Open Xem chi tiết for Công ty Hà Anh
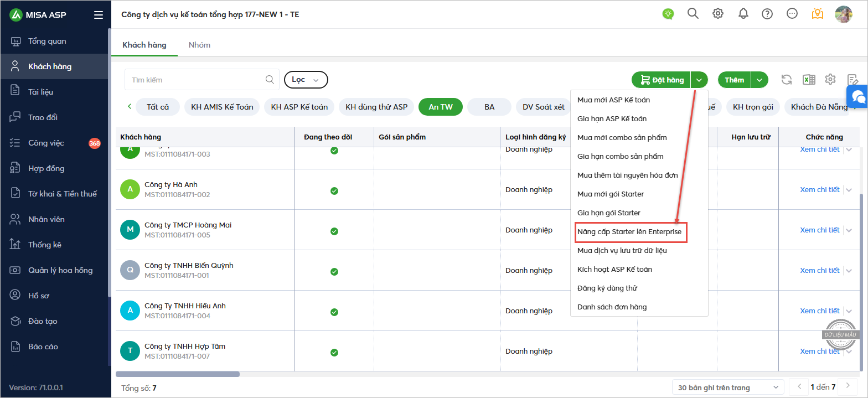868x398 pixels. [x=819, y=190]
